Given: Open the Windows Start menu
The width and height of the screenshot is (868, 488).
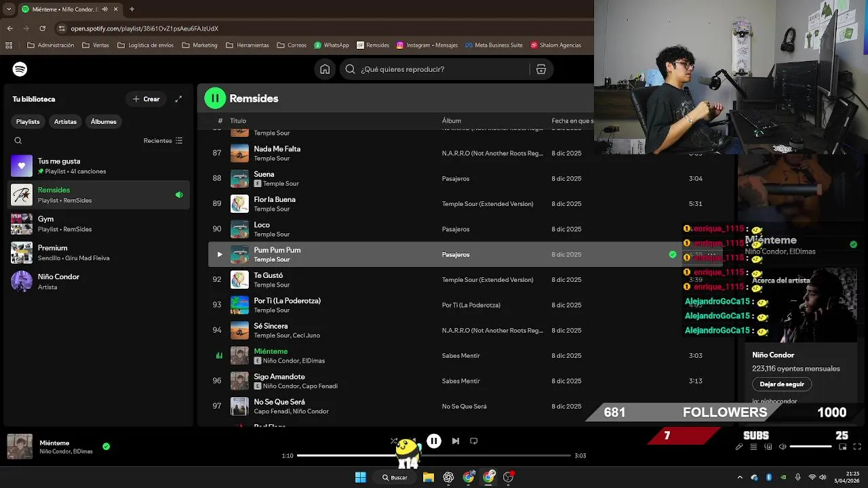Looking at the screenshot, I should pos(361,477).
